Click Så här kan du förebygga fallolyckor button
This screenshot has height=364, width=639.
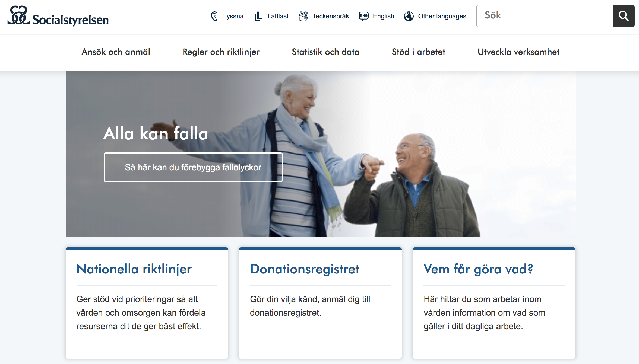[193, 167]
